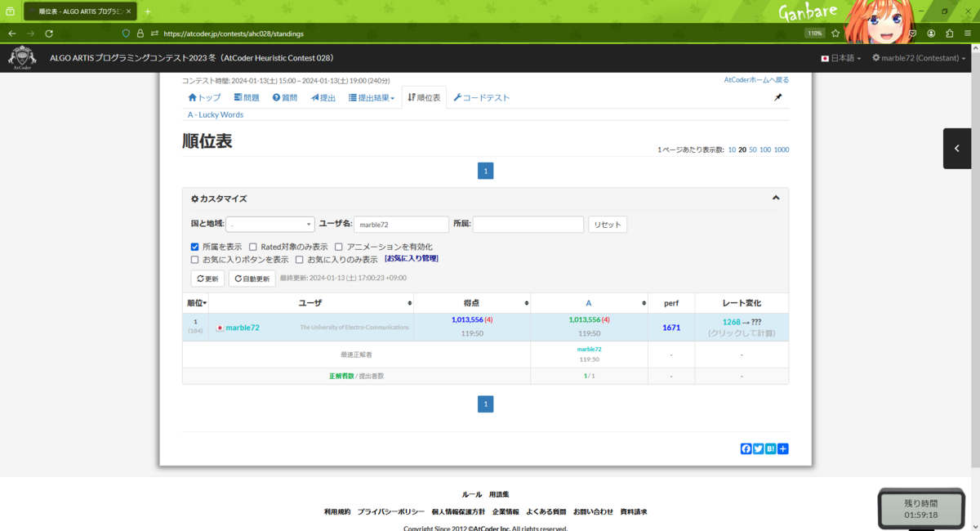Screen dimensions: 980x531
Task: Click the 自動更新 button
Action: pyautogui.click(x=252, y=279)
